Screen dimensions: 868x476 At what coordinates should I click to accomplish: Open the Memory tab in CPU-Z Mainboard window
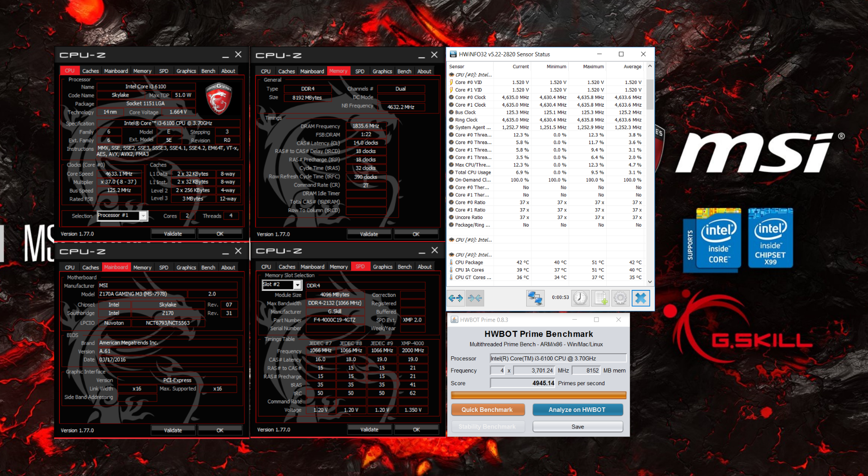point(142,267)
